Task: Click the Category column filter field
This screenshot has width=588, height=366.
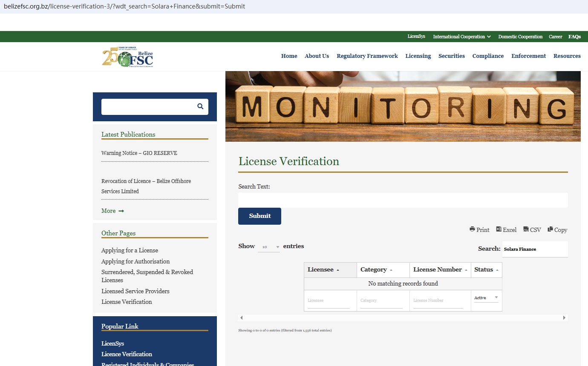Action: (x=381, y=300)
